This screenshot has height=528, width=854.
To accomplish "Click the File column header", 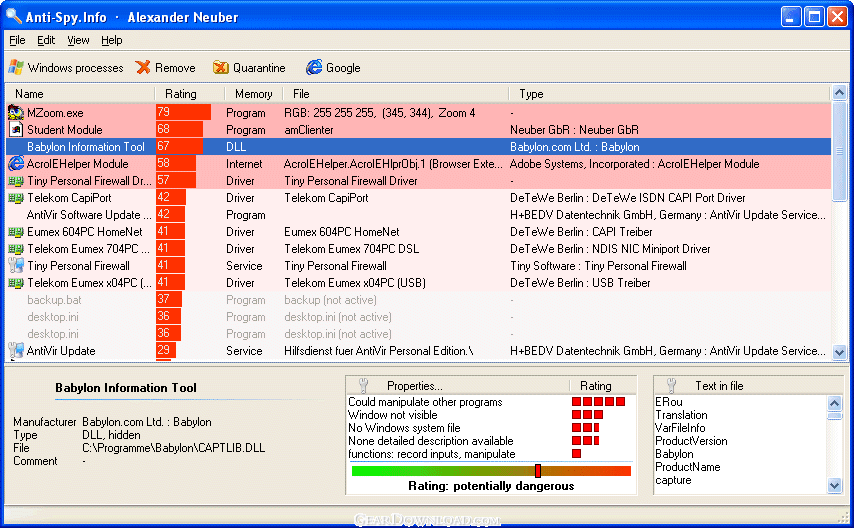I will pyautogui.click(x=395, y=94).
